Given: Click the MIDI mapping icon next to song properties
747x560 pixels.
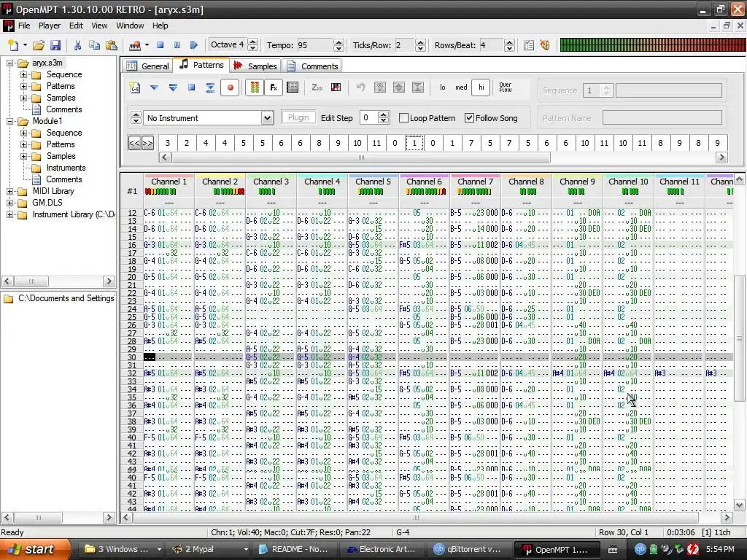Looking at the screenshot, I should [545, 45].
